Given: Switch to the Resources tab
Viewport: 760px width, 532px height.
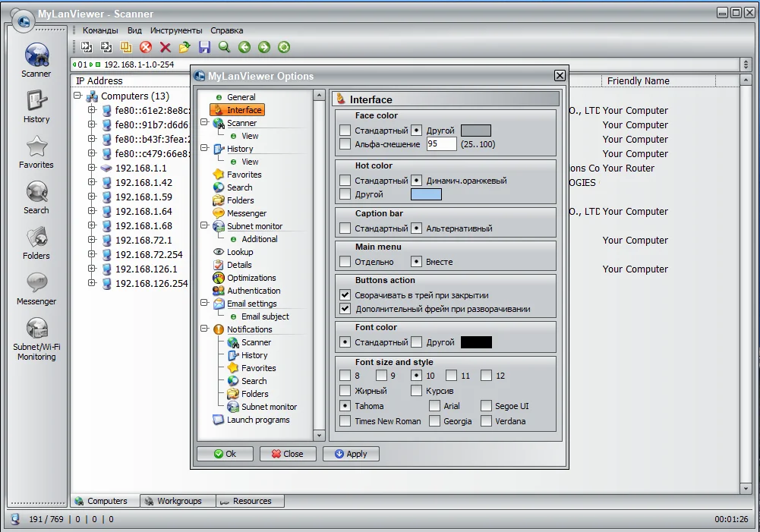Looking at the screenshot, I should [x=250, y=501].
